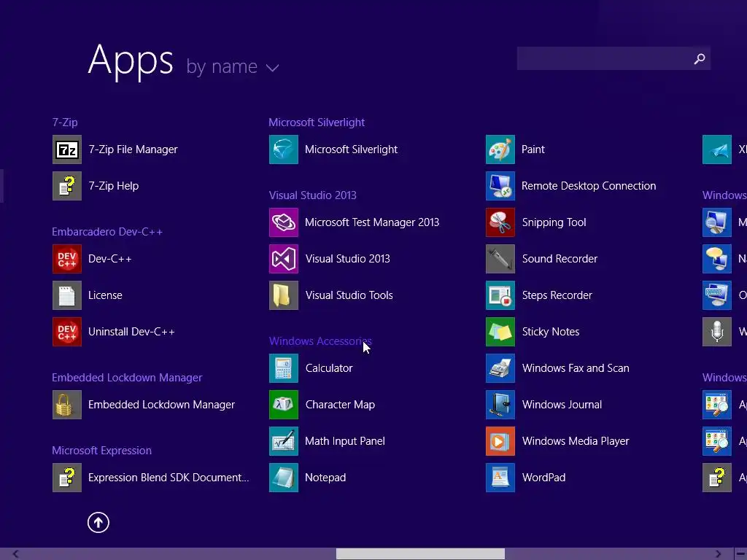747x560 pixels.
Task: Open the License document icon
Action: pyautogui.click(x=66, y=295)
